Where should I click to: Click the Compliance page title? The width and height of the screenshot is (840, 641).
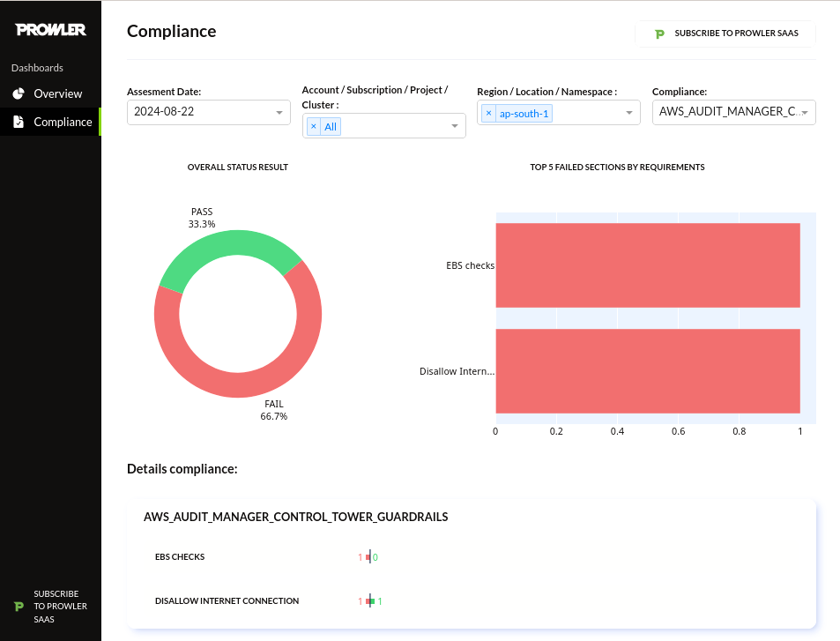point(171,31)
